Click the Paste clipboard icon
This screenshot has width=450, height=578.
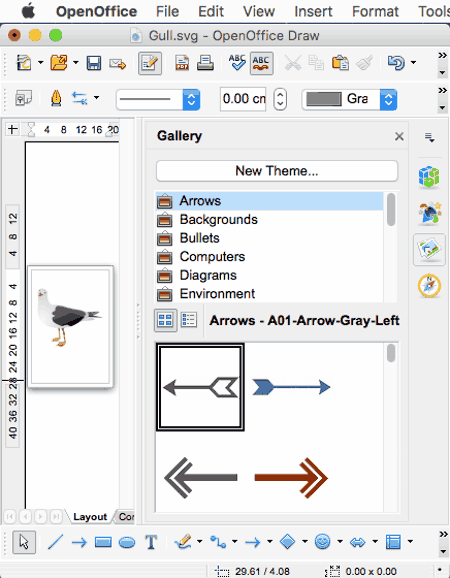point(340,63)
